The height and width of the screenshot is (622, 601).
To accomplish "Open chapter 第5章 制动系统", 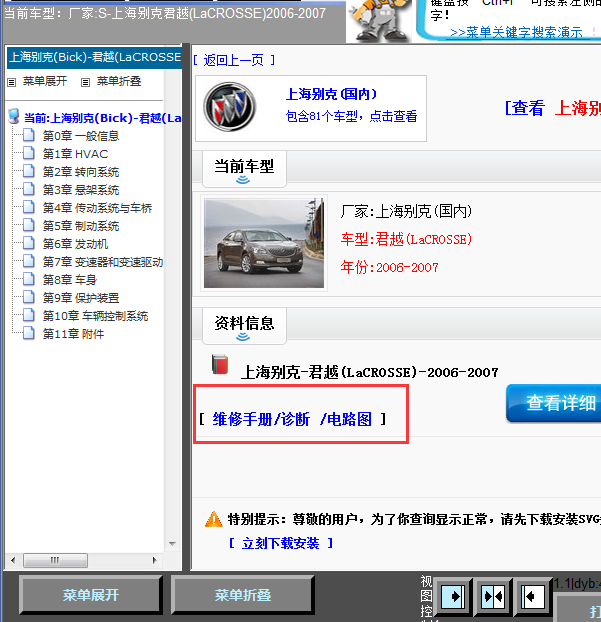I will [81, 226].
